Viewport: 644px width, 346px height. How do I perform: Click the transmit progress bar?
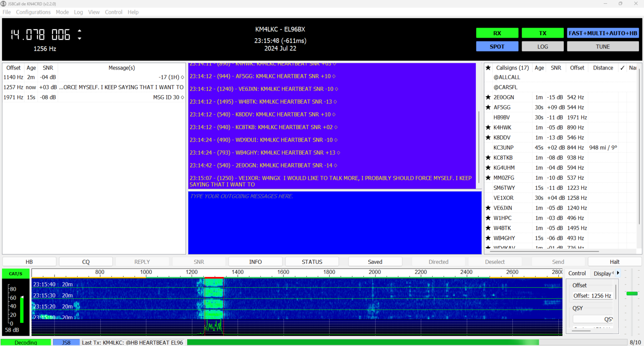407,342
